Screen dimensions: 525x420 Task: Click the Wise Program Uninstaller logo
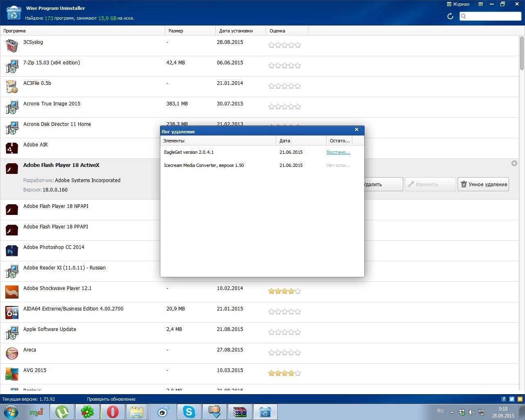[x=14, y=13]
